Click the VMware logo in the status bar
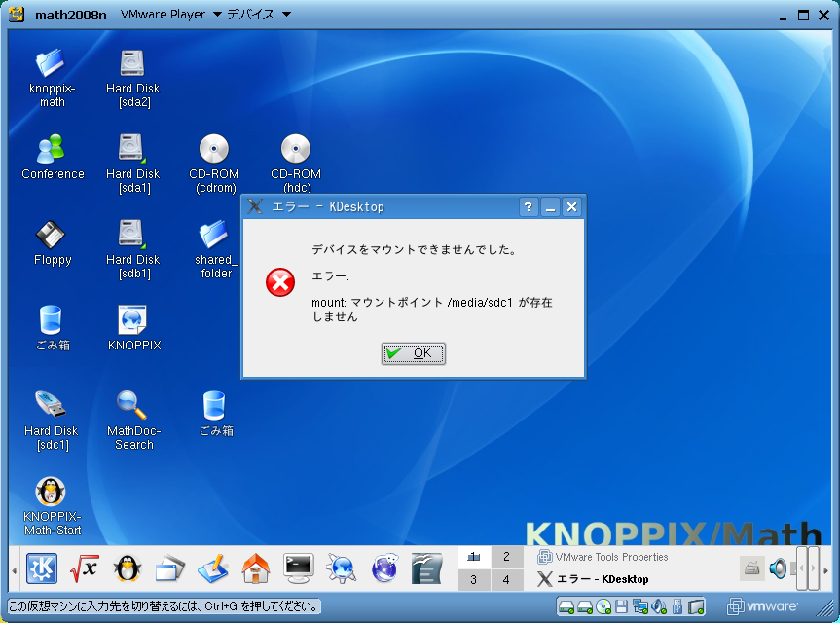 [x=762, y=606]
